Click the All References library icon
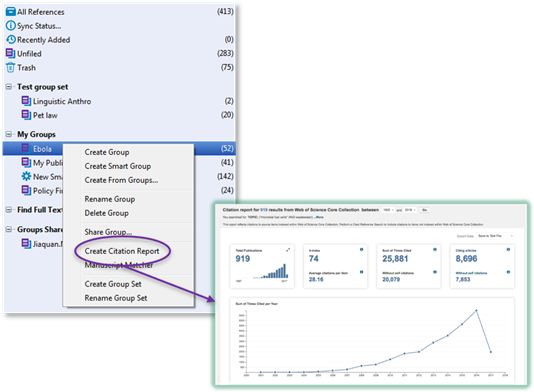This screenshot has height=392, width=534. tap(11, 12)
